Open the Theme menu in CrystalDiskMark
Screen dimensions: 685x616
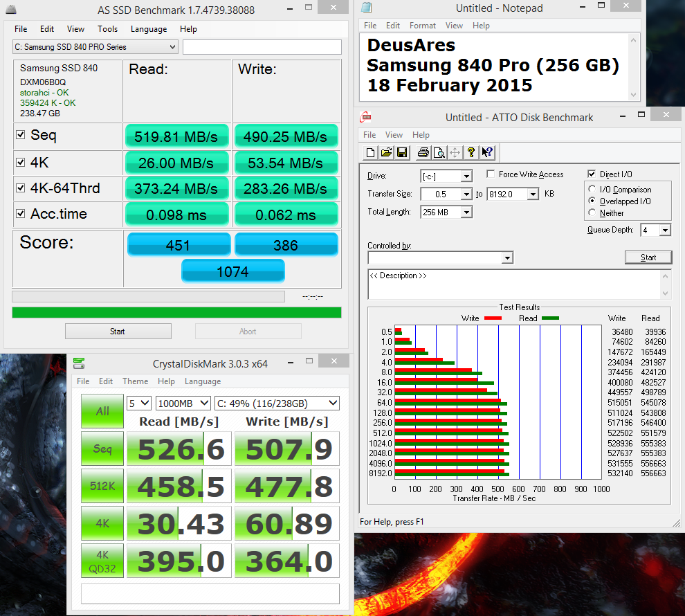(135, 381)
